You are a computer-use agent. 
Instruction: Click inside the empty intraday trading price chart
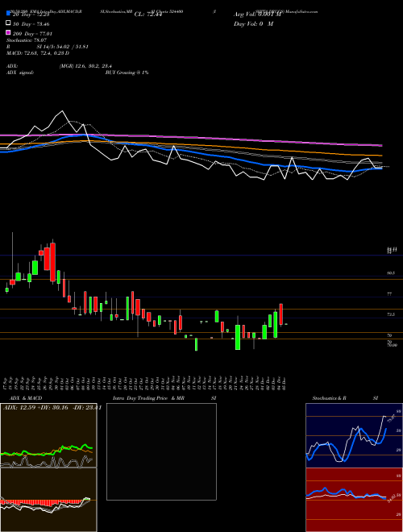(x=161, y=451)
